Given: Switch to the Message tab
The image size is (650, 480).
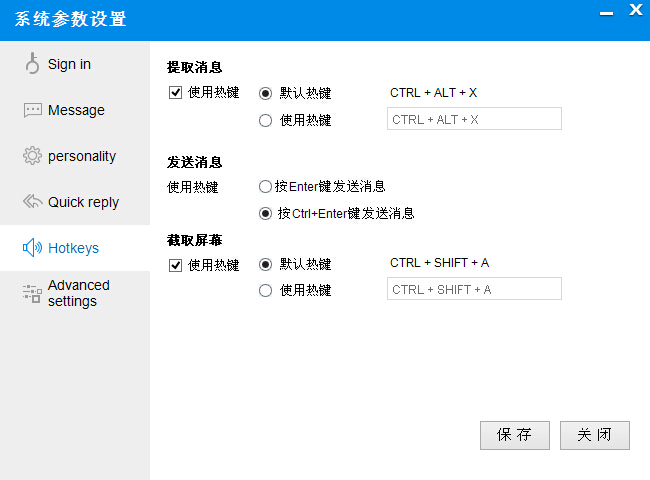Looking at the screenshot, I should coord(75,110).
